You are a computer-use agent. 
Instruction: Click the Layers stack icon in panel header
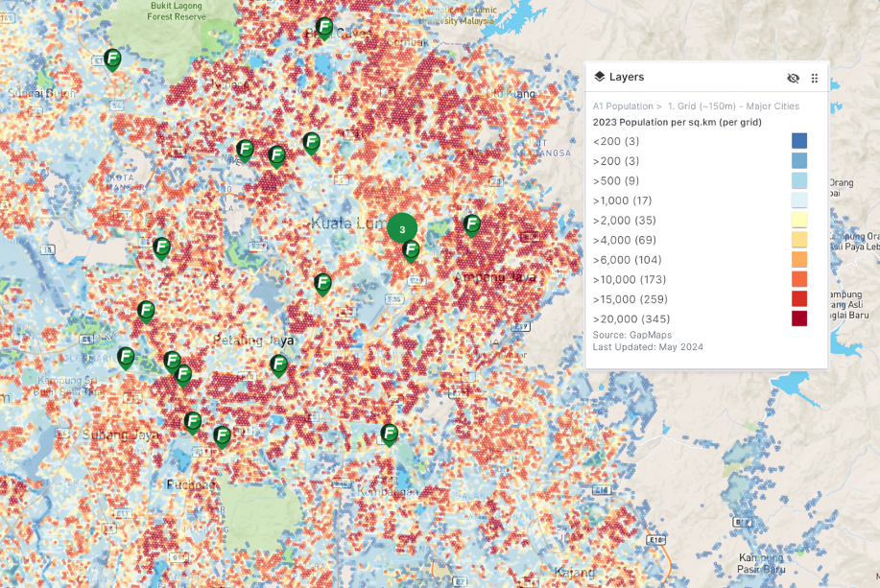click(x=600, y=77)
